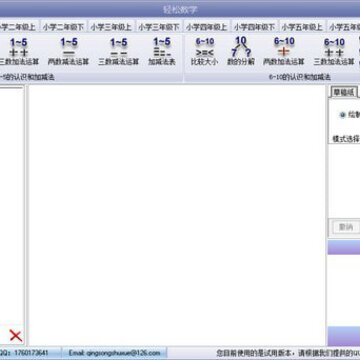Open the 1~5 三数减法运算 exercise

coord(119,51)
